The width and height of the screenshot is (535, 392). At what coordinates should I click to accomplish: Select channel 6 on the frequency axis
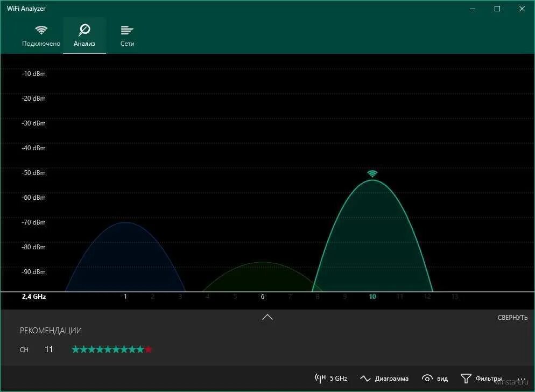(263, 296)
